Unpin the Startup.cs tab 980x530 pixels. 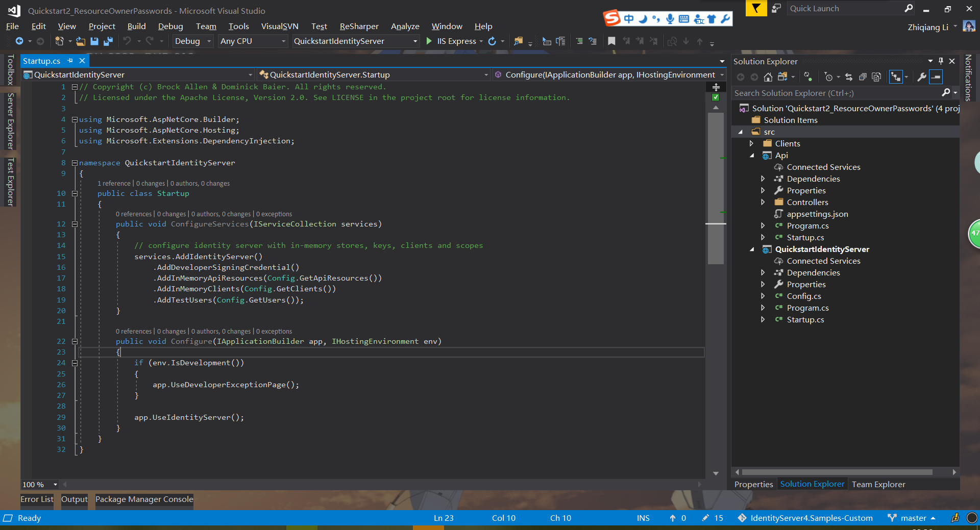[x=70, y=61]
